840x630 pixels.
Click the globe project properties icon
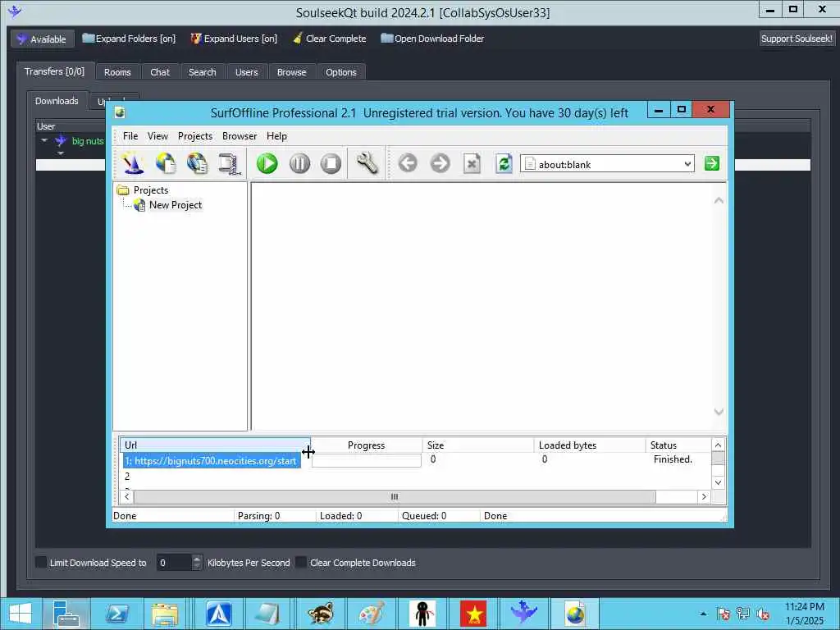click(x=198, y=163)
